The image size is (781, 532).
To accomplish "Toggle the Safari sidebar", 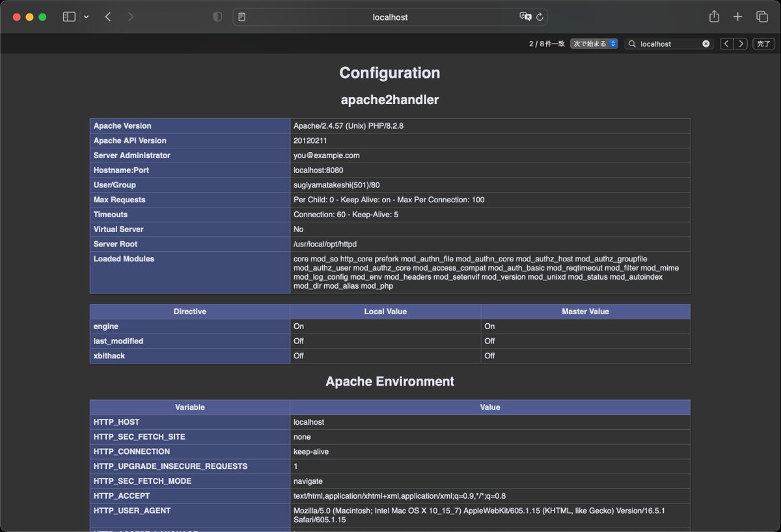I will [x=69, y=16].
